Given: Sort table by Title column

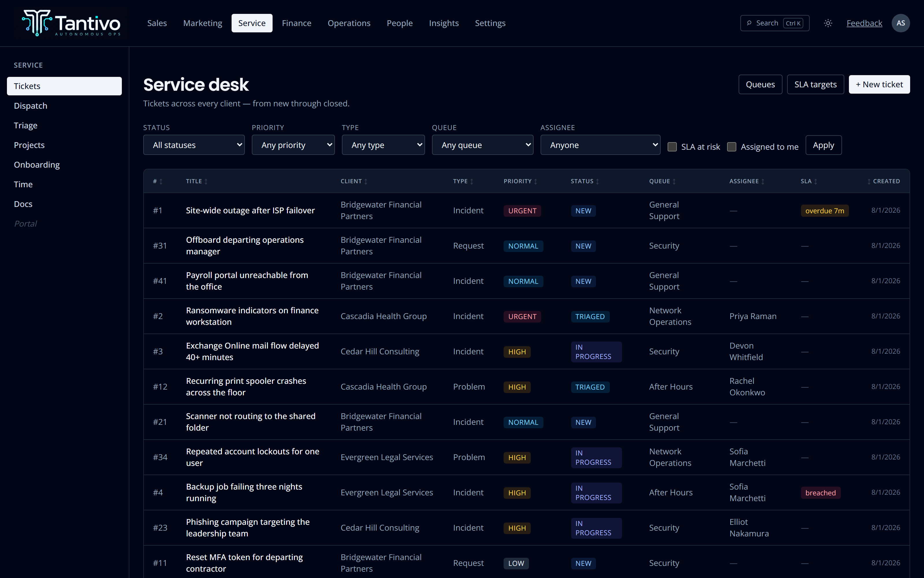Looking at the screenshot, I should pos(197,181).
